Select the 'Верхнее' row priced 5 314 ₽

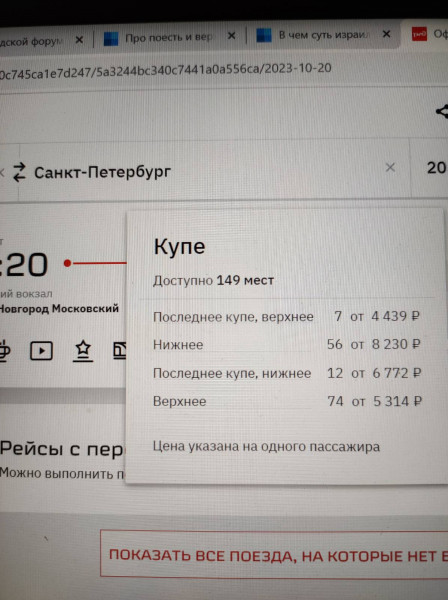coord(287,401)
